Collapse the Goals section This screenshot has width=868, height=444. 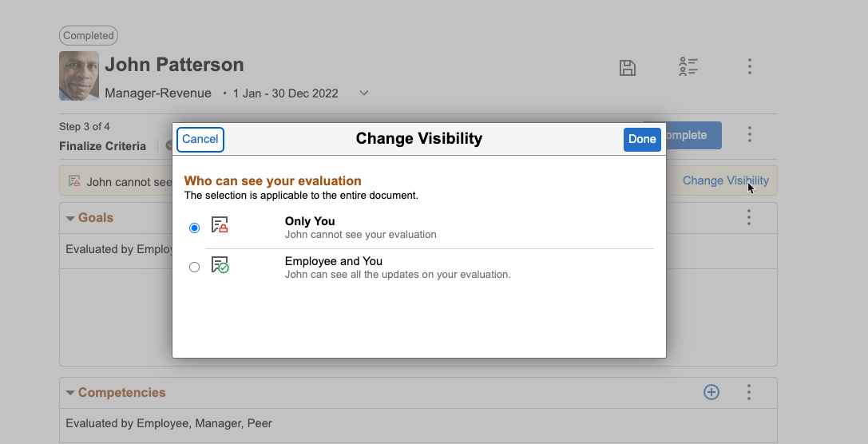point(70,218)
